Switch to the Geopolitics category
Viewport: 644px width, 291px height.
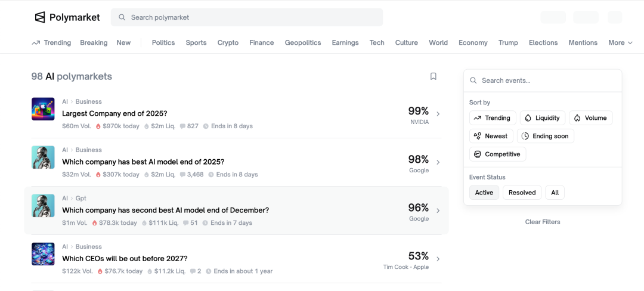pos(302,43)
